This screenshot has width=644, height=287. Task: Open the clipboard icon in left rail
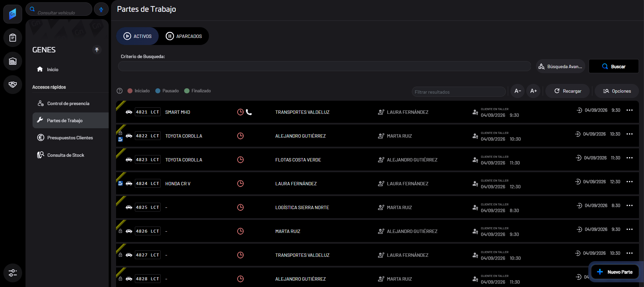click(13, 38)
